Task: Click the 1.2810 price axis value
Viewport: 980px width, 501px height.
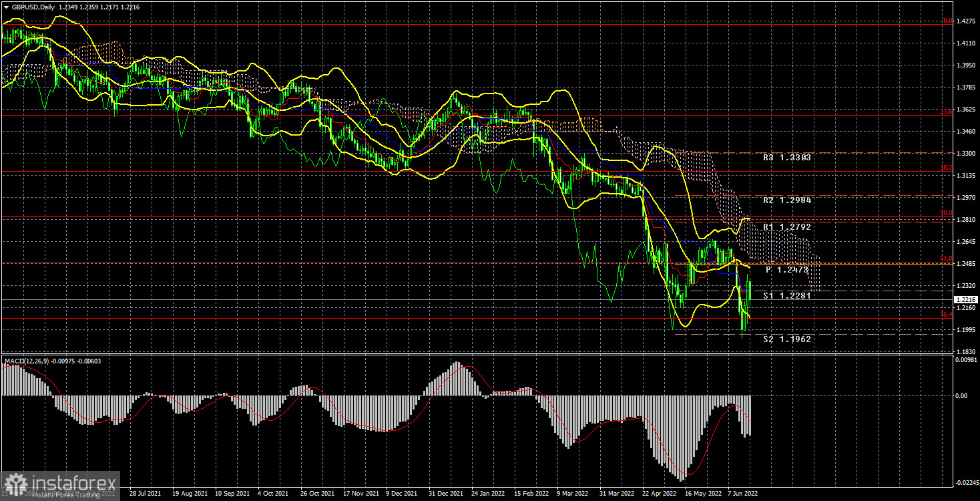Action: pyautogui.click(x=966, y=220)
